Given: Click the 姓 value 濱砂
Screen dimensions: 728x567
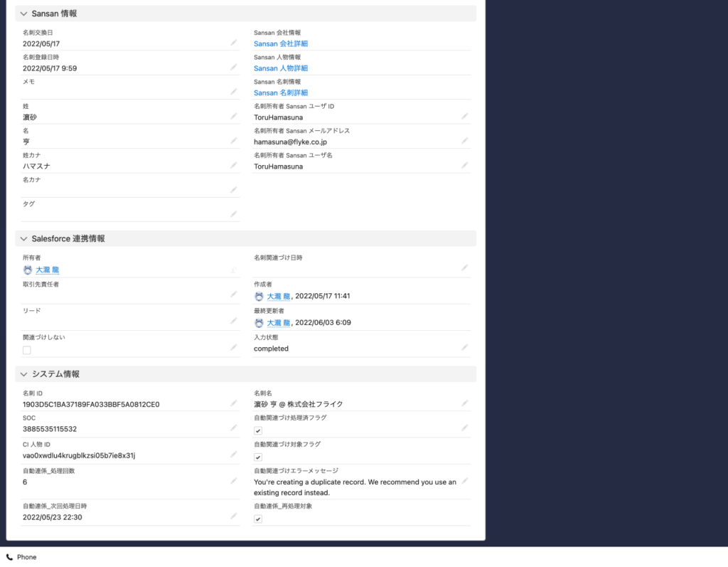Looking at the screenshot, I should tap(30, 117).
